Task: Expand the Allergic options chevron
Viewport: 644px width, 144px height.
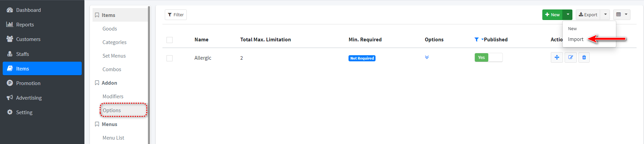Action: point(427,57)
